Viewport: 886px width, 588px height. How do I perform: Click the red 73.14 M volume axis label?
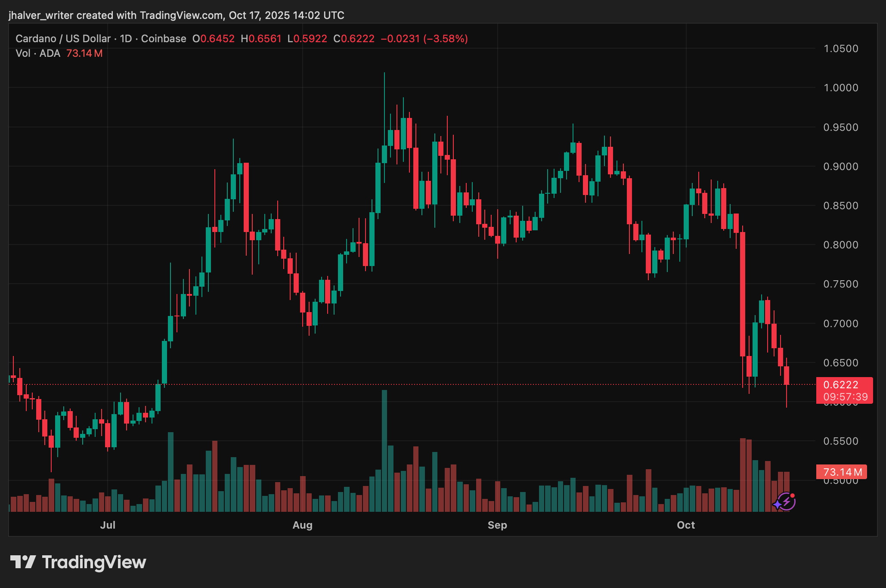point(842,472)
